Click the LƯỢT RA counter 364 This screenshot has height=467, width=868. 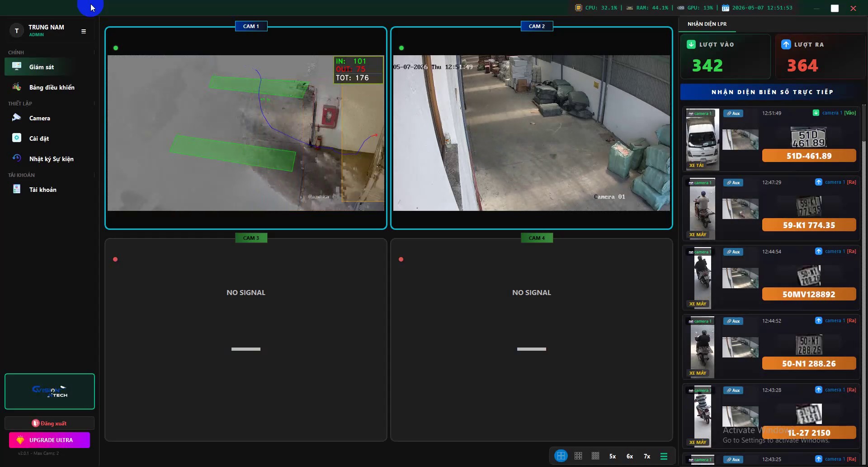point(802,66)
